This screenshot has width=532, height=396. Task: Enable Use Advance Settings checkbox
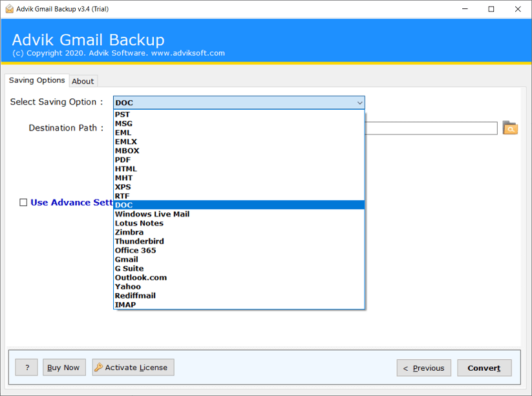coord(23,202)
